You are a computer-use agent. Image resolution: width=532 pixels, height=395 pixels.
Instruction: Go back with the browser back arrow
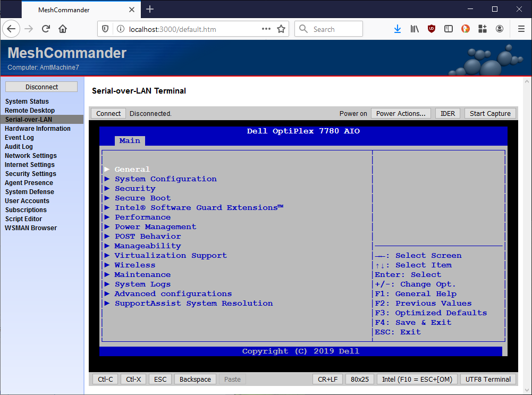click(11, 29)
